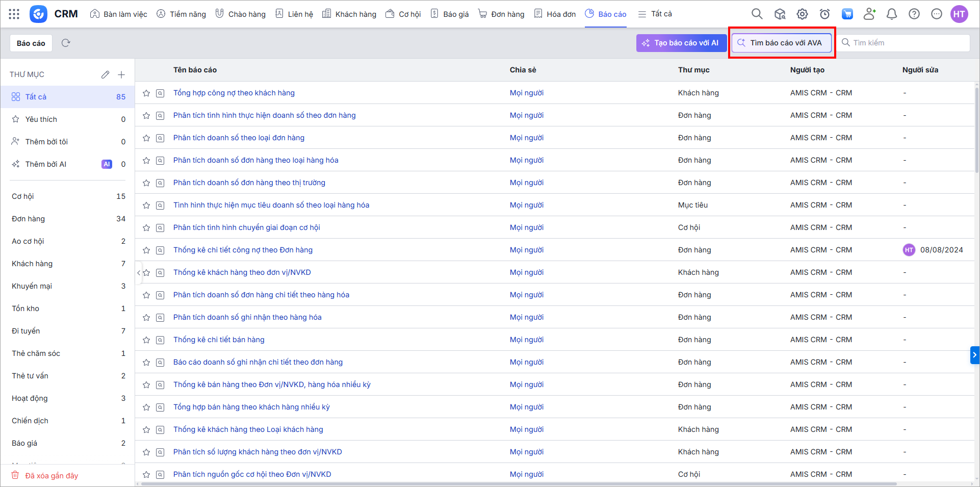Open the global search magnifier icon
Image resolution: width=980 pixels, height=487 pixels.
click(757, 14)
